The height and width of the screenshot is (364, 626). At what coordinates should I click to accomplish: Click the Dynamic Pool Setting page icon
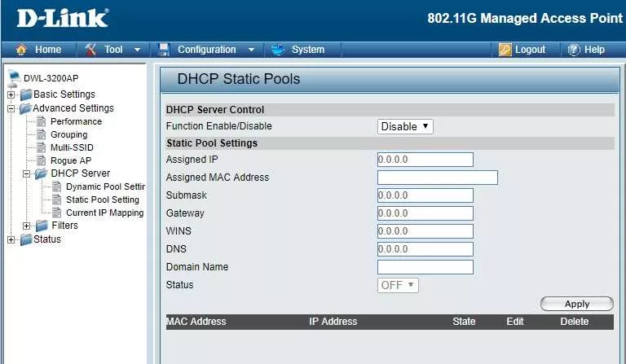click(57, 186)
